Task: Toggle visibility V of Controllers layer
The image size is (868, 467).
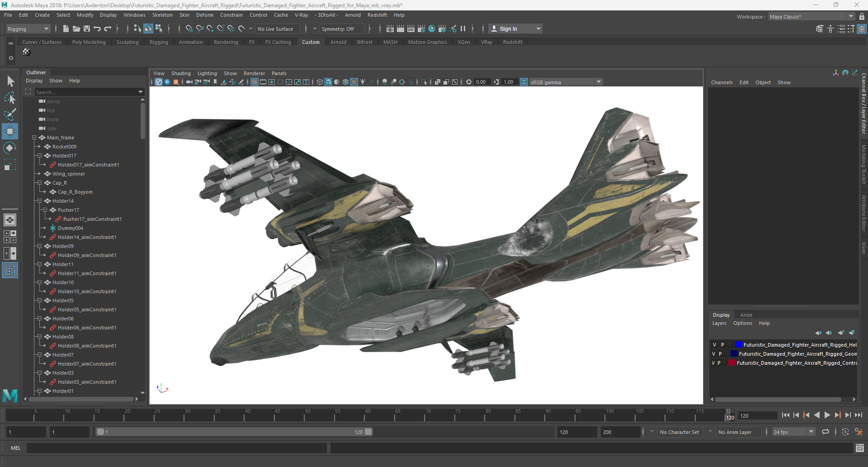Action: click(713, 363)
